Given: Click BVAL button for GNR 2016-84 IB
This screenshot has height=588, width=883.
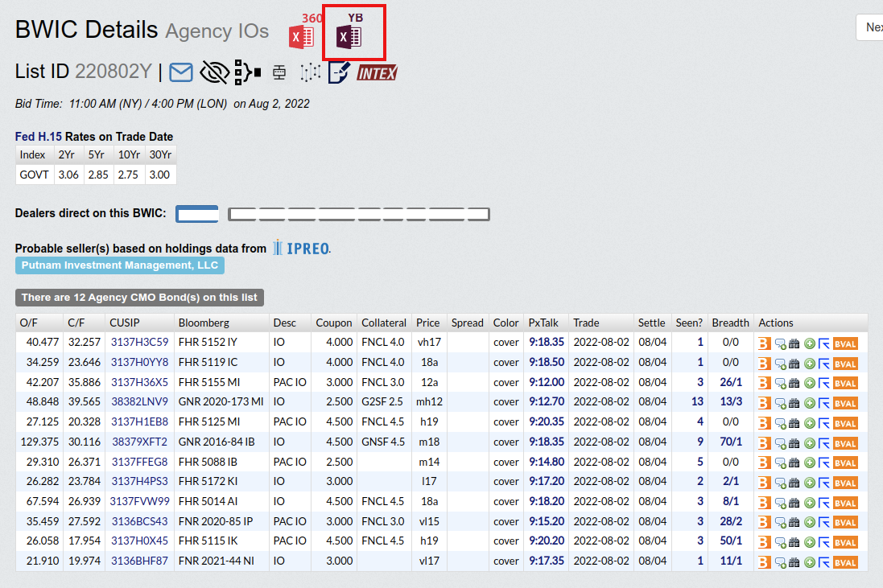Looking at the screenshot, I should pyautogui.click(x=845, y=443).
